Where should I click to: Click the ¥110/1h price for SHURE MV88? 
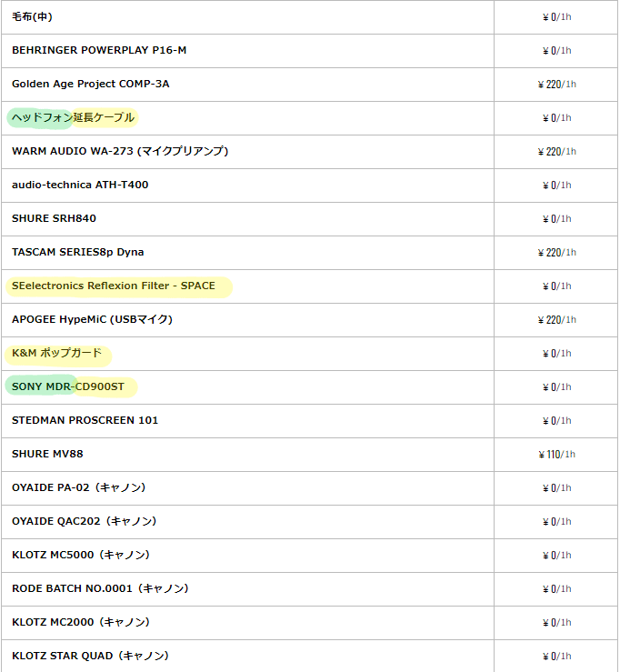(x=557, y=455)
